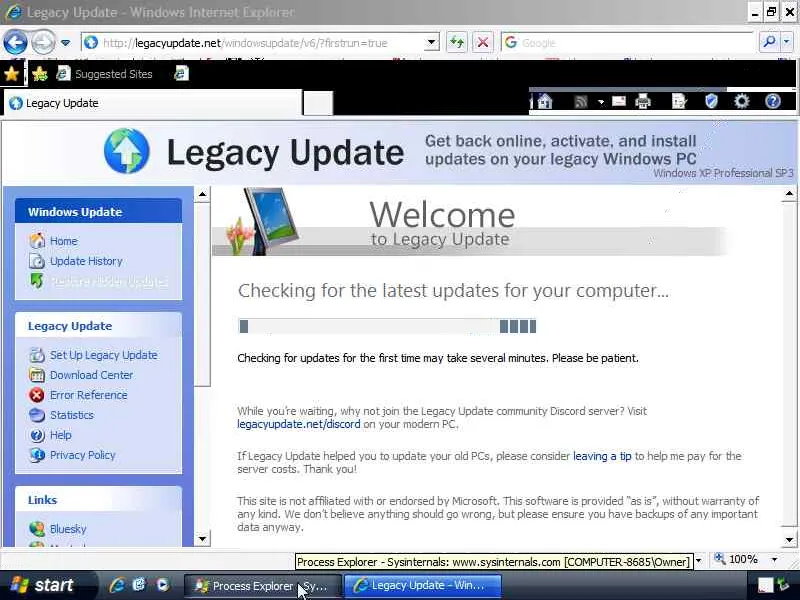Go back with the Back arrow button
The image size is (800, 600).
coord(15,42)
